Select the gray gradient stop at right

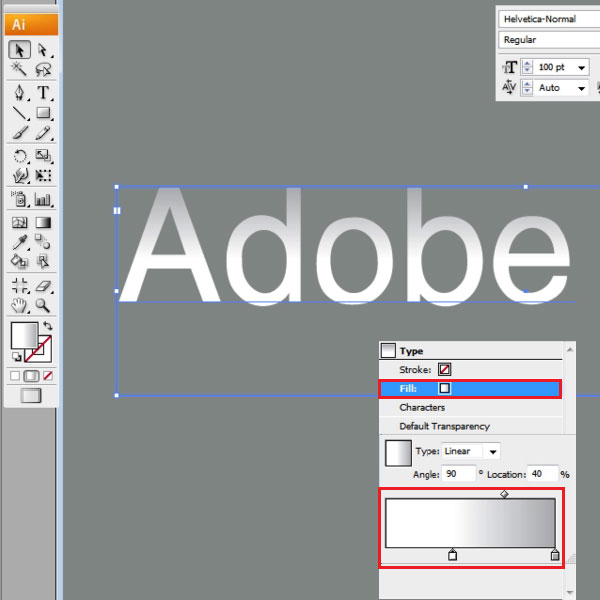pos(555,554)
